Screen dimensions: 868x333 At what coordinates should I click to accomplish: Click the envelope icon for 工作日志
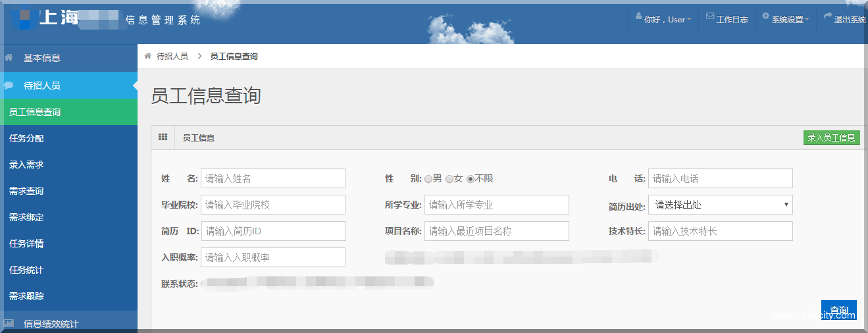click(710, 16)
